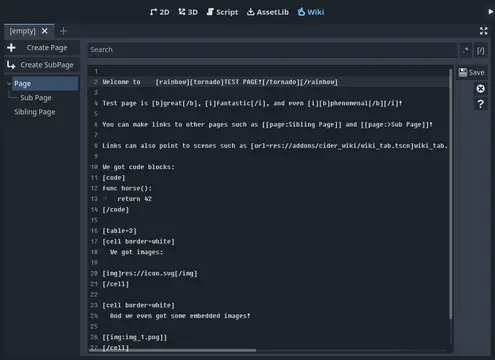Open help with the question mark icon
495x360 pixels.
480,104
